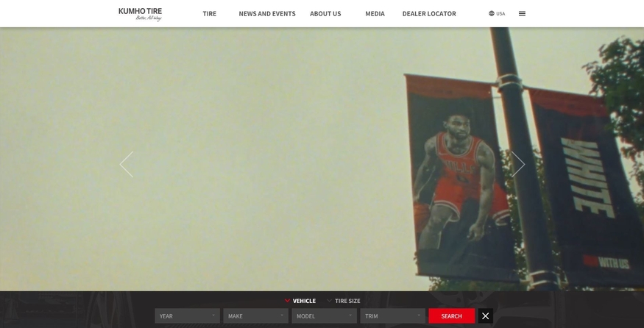Switch to VEHICLE search tab

tap(300, 301)
